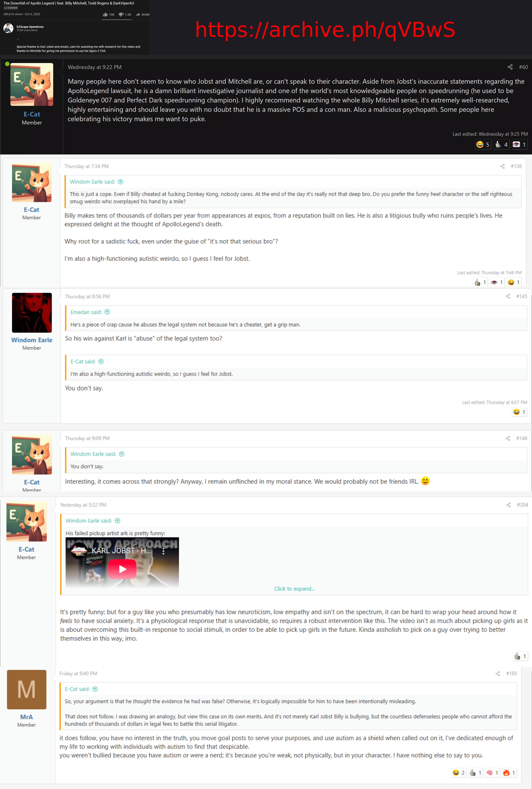The image size is (532, 789).
Task: Click thumbs-up reaction on post #136
Action: point(480,282)
